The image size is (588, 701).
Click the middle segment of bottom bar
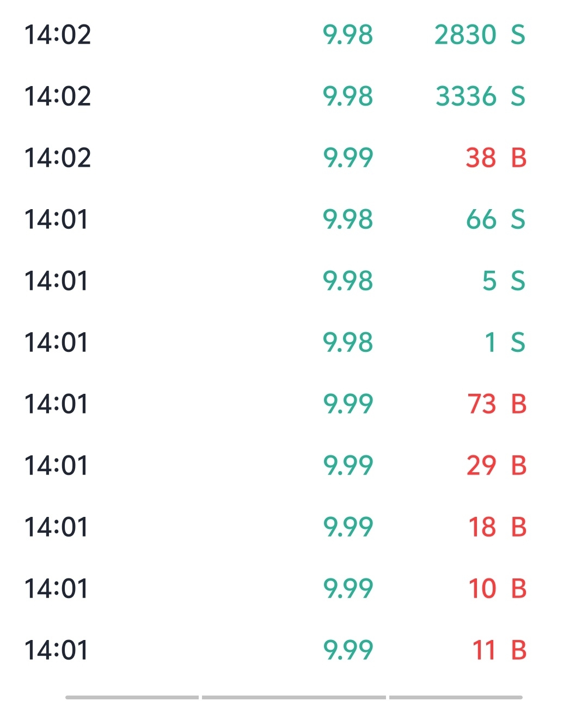[x=293, y=697]
